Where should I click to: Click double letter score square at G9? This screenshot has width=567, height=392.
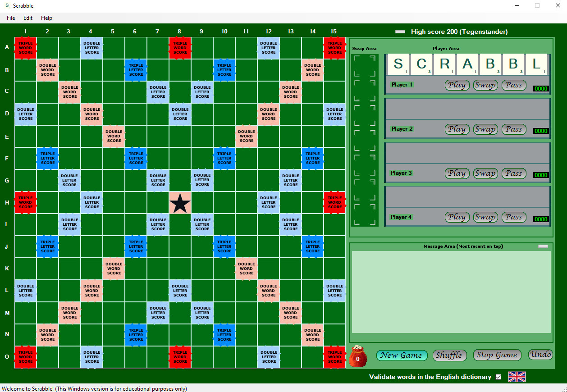point(202,181)
